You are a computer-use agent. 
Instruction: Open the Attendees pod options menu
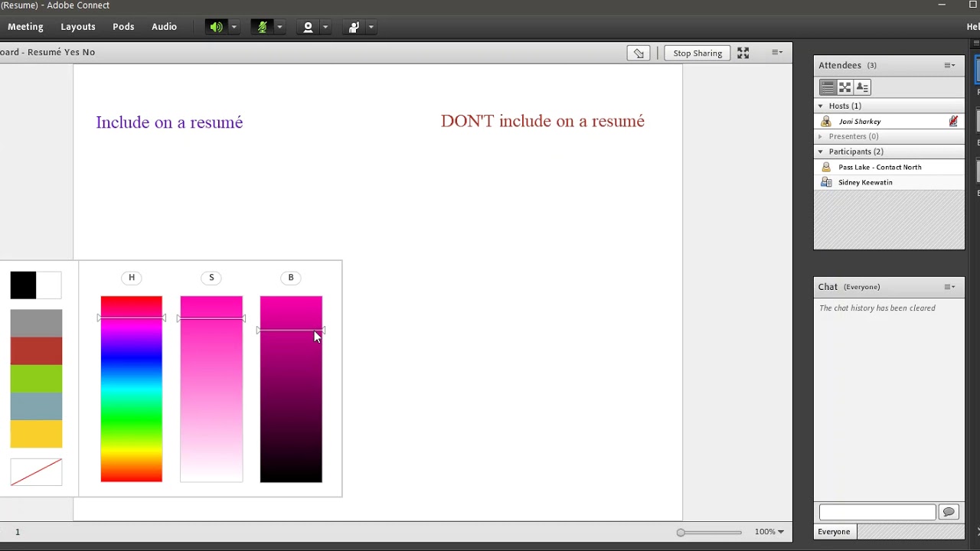949,65
